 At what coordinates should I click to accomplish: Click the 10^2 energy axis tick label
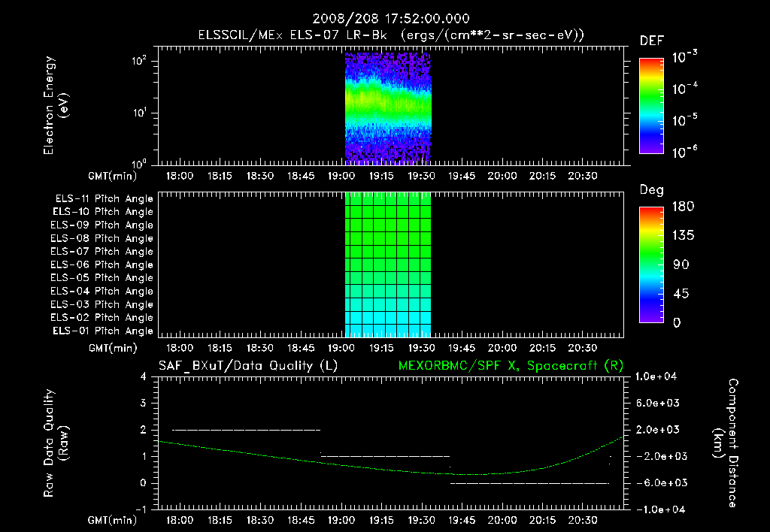(139, 60)
